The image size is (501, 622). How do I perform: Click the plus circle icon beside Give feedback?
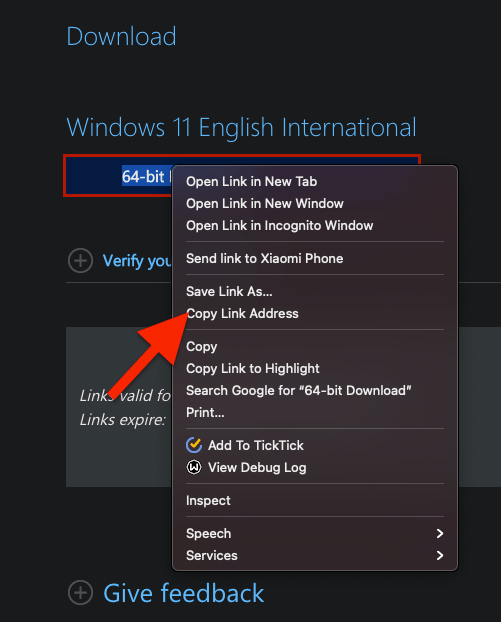pos(81,593)
